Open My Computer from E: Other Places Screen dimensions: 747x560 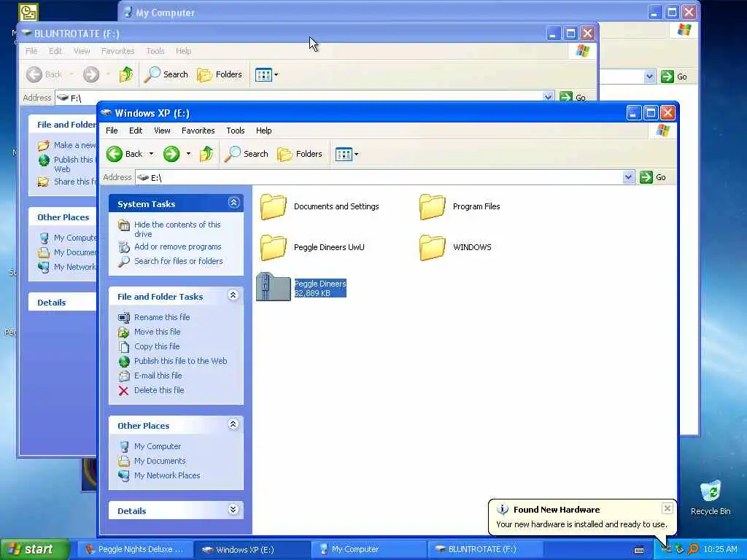pyautogui.click(x=158, y=446)
